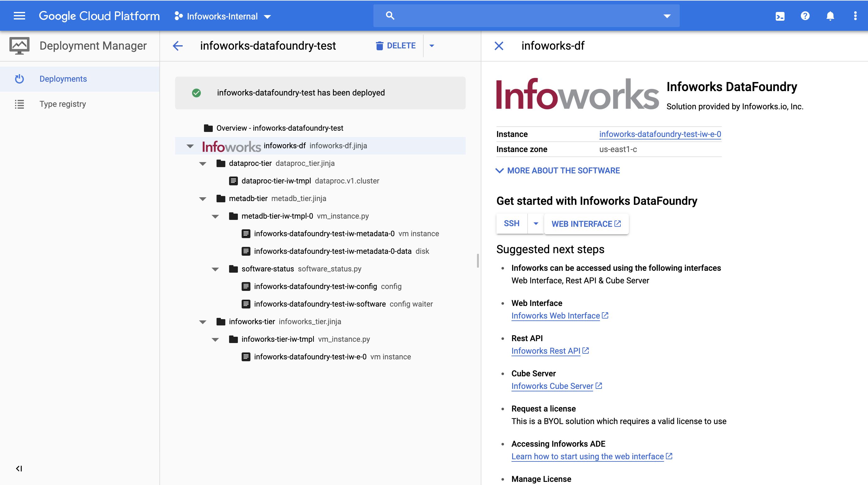
Task: Click the dataproc-tier-iw-tmpl resource icon
Action: pos(233,181)
